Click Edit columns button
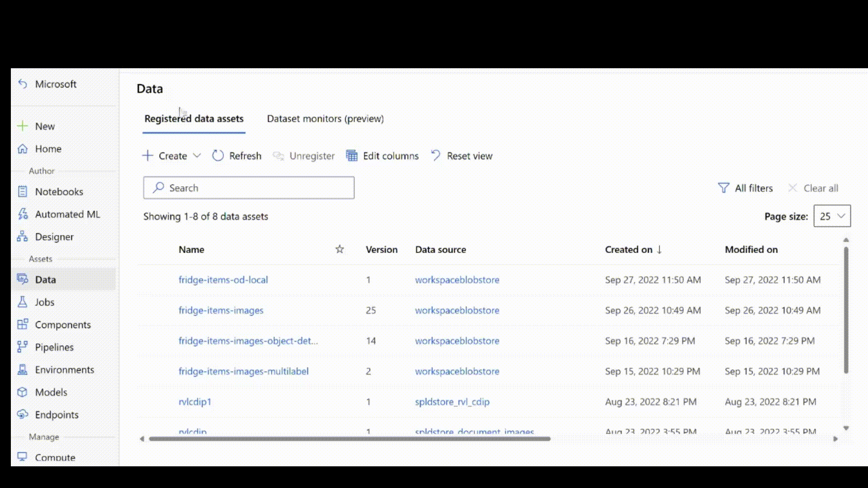This screenshot has height=488, width=868. 382,155
